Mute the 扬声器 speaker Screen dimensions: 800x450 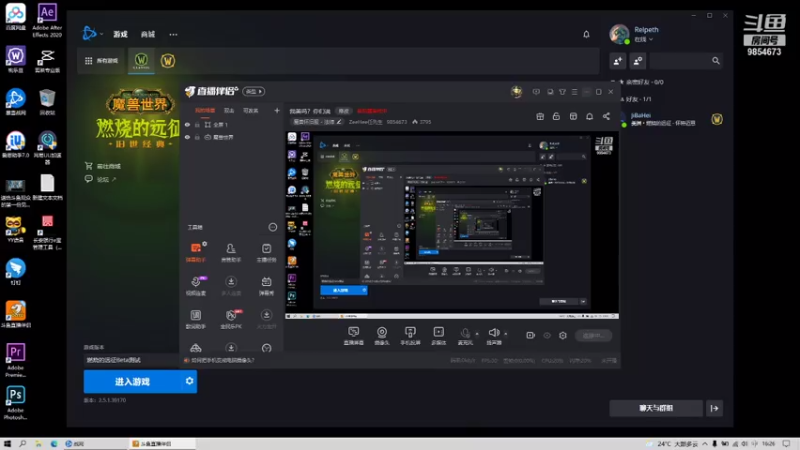(x=493, y=335)
